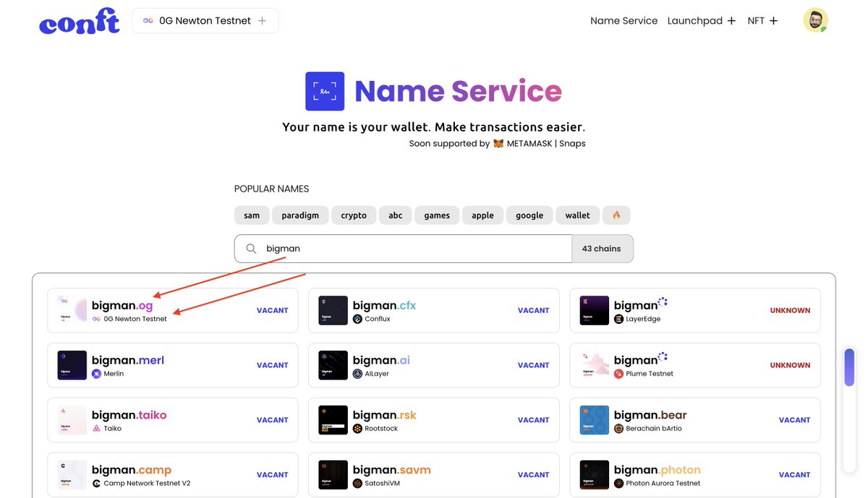This screenshot has width=868, height=498.
Task: Click VACANT on the bigman.taiko card
Action: [272, 420]
